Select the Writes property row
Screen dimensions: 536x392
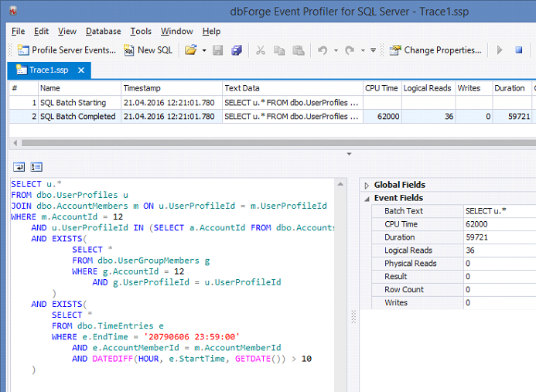pyautogui.click(x=454, y=302)
